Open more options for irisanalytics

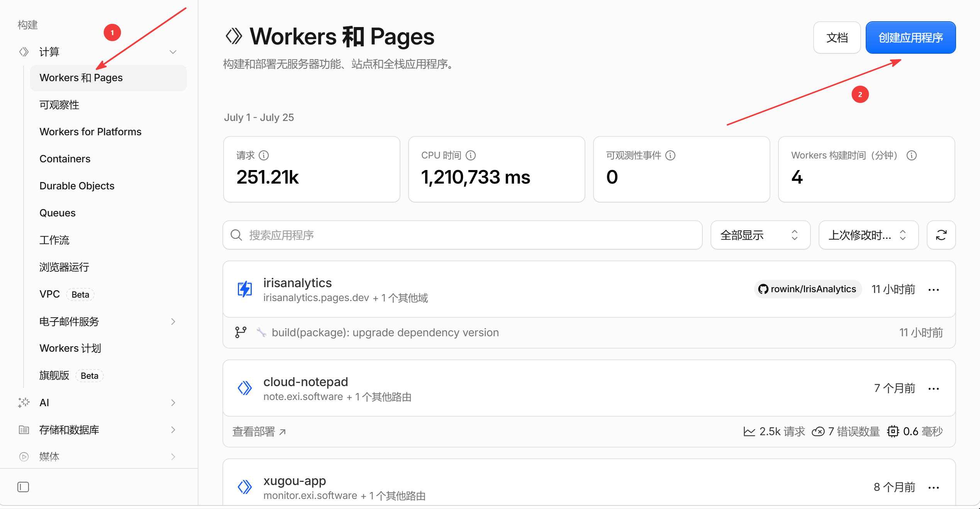coord(934,289)
